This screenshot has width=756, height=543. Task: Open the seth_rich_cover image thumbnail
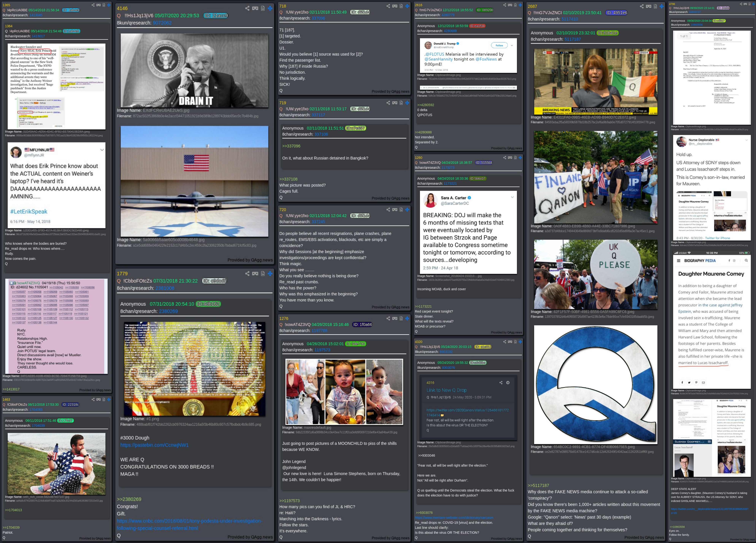[56, 464]
